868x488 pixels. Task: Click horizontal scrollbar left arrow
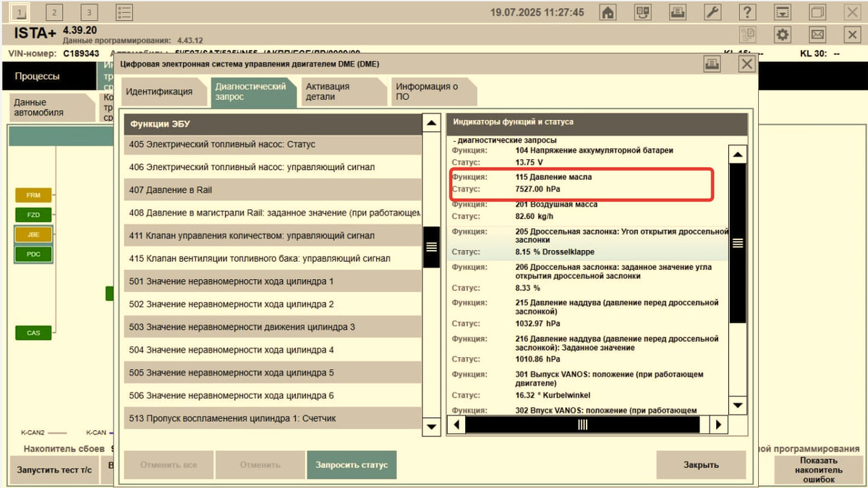(455, 425)
